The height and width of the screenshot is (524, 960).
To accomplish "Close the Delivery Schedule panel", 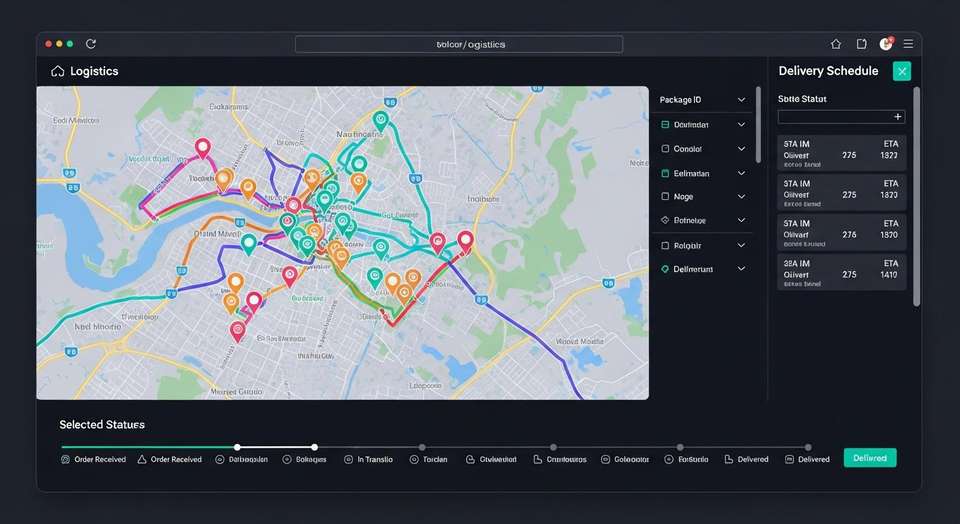I will (902, 71).
